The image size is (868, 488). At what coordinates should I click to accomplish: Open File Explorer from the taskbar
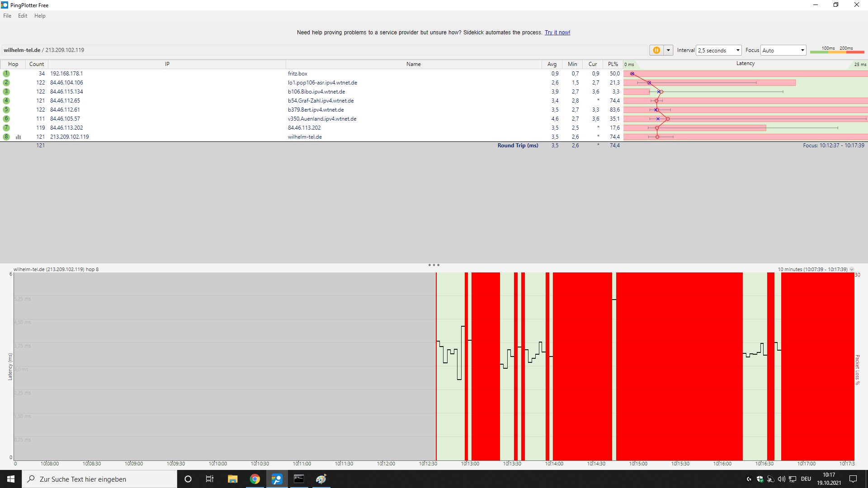click(x=232, y=479)
